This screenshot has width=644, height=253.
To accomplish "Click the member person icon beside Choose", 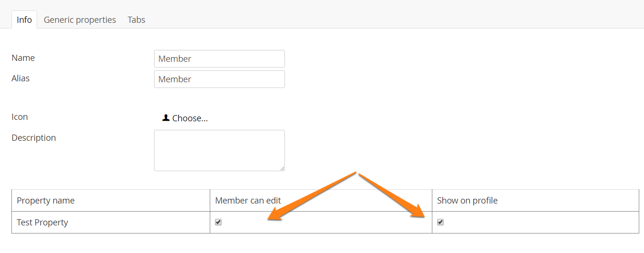I will [166, 117].
